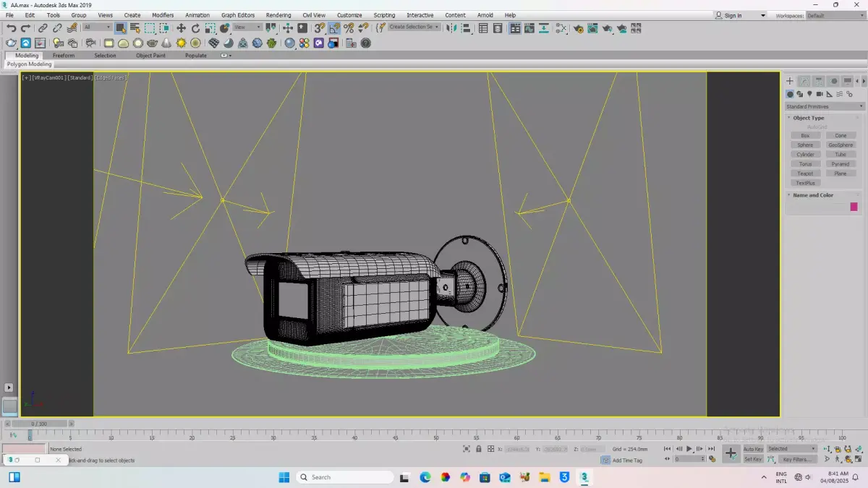This screenshot has height=488, width=868.
Task: Click the teapot render icon in second toolbar row
Action: tap(11, 43)
